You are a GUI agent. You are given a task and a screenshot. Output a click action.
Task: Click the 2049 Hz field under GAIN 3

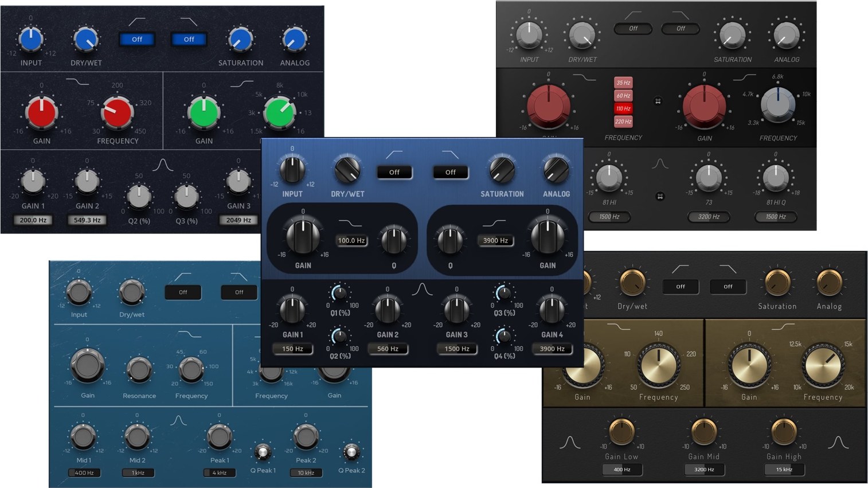tap(238, 220)
